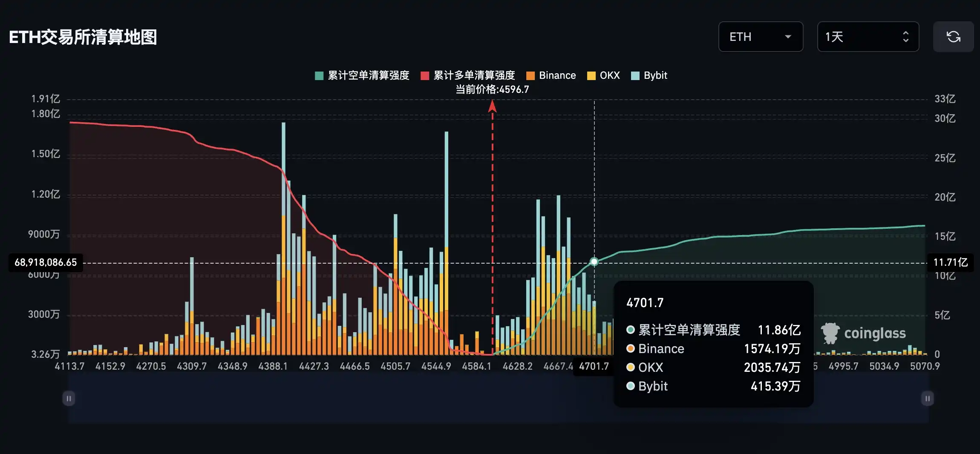Click the ETH dropdown arrow

[x=788, y=37]
